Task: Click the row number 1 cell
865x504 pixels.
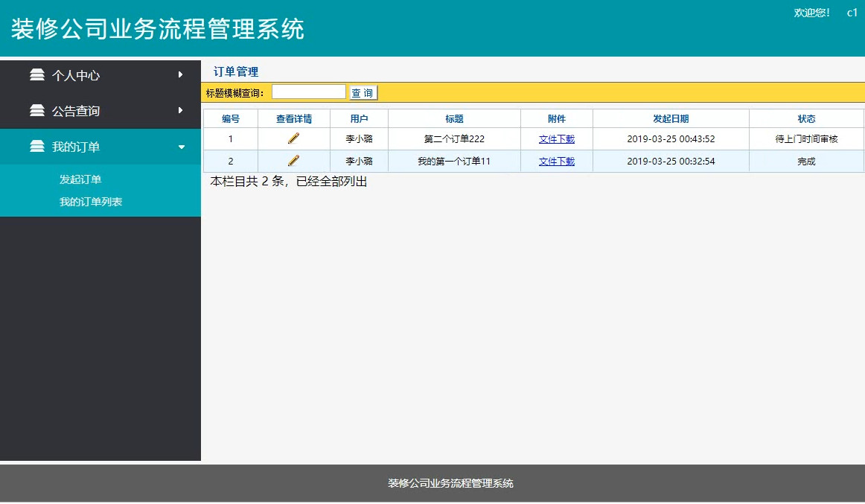Action: point(231,139)
